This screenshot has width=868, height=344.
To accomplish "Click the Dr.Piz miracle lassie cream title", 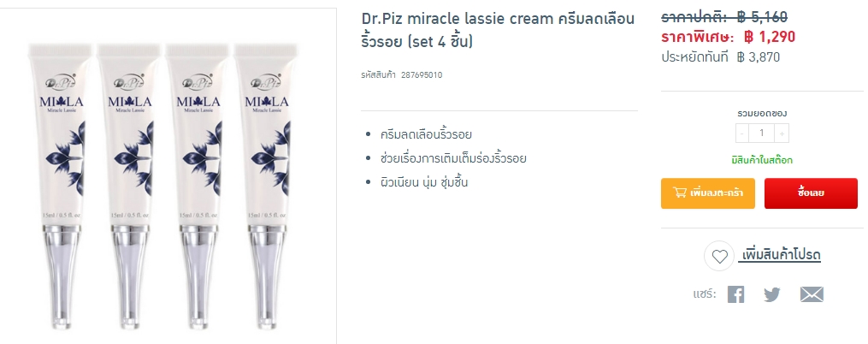I will tap(498, 30).
